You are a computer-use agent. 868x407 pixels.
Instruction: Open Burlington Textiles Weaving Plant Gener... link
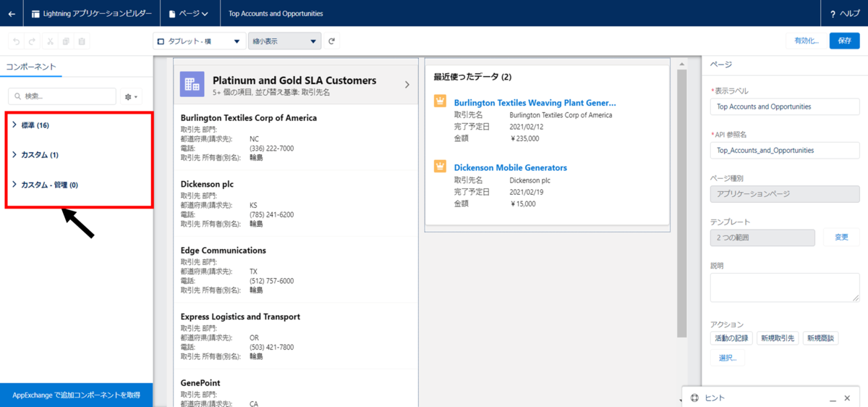[535, 103]
